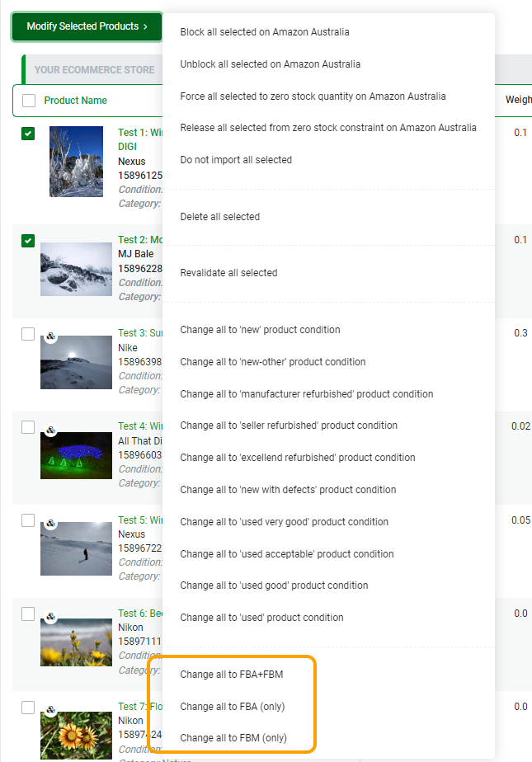This screenshot has height=762, width=532.
Task: Check the Test 7 product checkbox
Action: pos(28,707)
